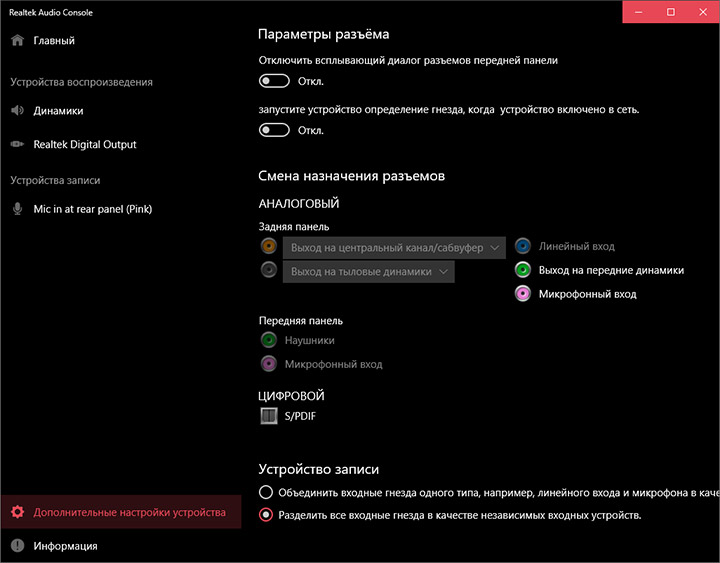The height and width of the screenshot is (563, 720).
Task: Open the Главный main page
Action: coord(54,41)
